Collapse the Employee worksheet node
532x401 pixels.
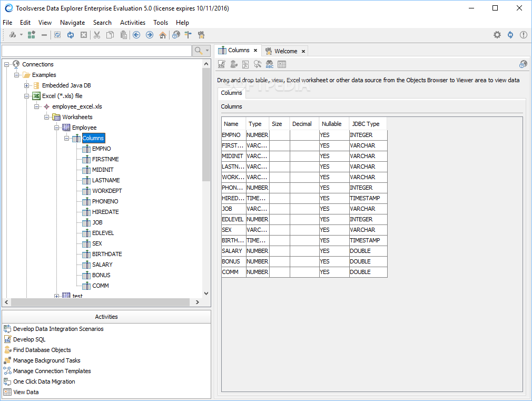57,128
